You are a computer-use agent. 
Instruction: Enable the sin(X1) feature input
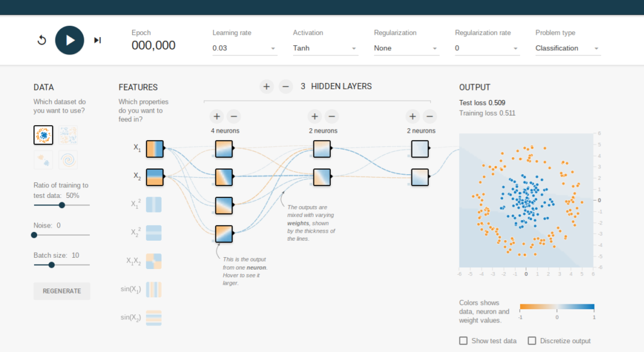click(x=155, y=289)
